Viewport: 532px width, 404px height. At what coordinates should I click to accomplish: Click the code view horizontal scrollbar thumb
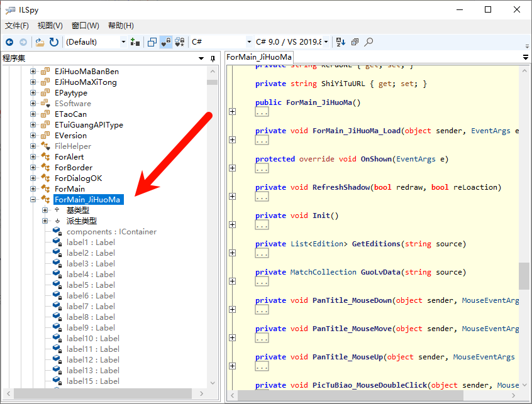(350, 395)
